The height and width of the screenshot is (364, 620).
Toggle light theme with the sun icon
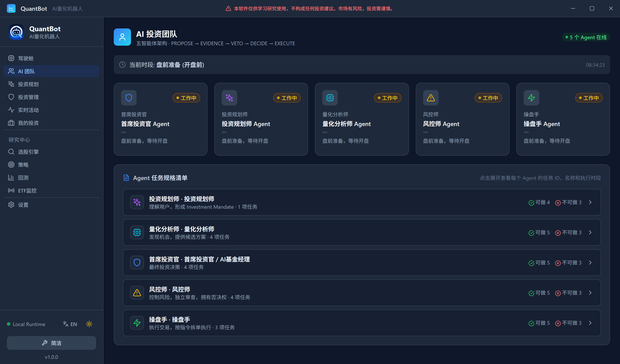point(89,324)
